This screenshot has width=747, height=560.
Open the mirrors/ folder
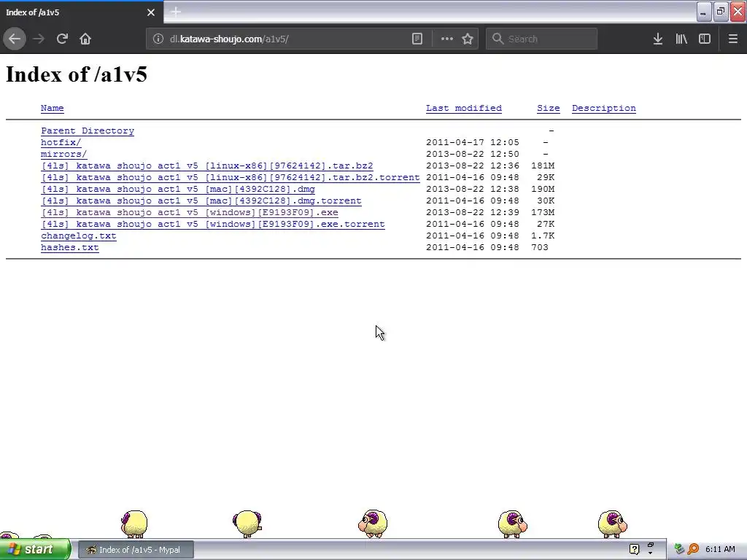64,154
